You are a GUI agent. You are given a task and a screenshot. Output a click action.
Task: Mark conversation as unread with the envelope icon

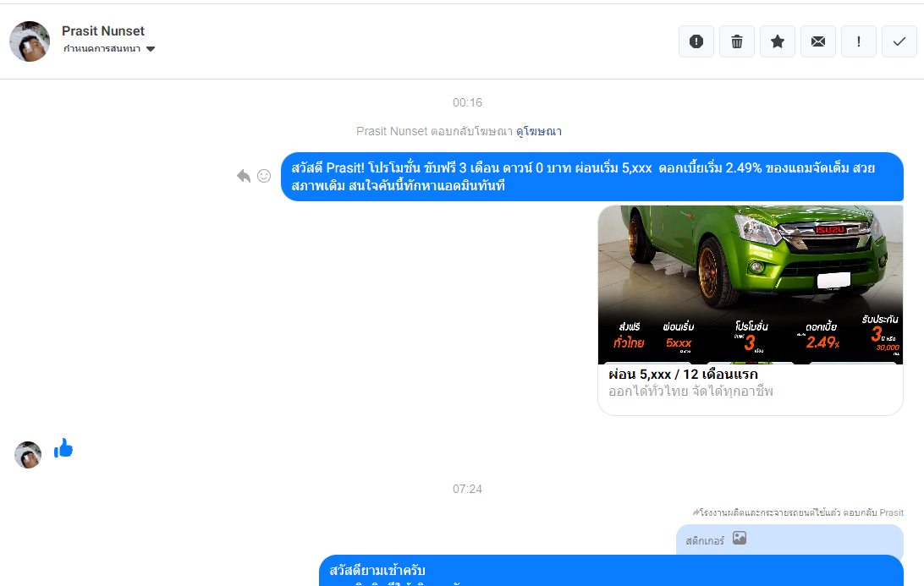pos(818,41)
